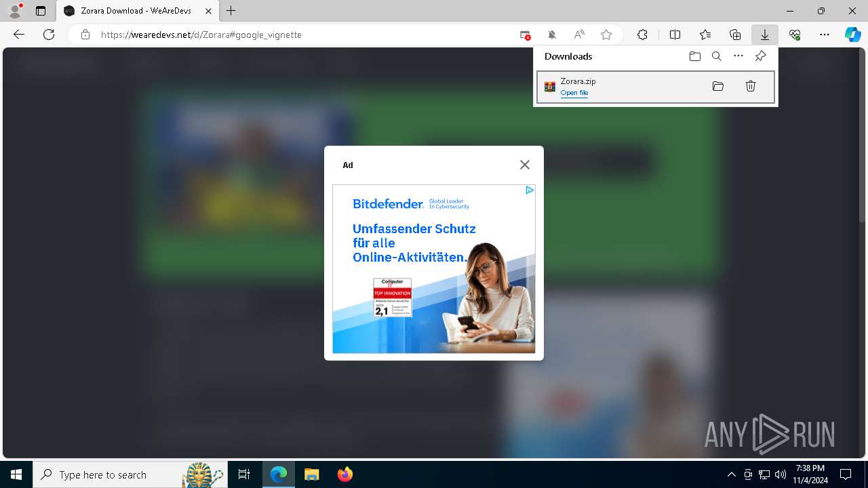Image resolution: width=868 pixels, height=488 pixels.
Task: Open File Explorer from the taskbar
Action: [x=311, y=474]
